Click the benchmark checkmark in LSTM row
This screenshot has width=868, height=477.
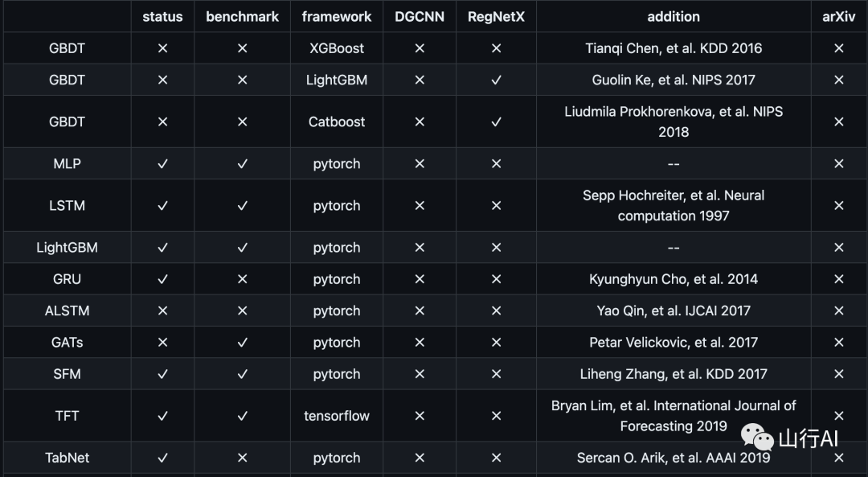(x=242, y=206)
